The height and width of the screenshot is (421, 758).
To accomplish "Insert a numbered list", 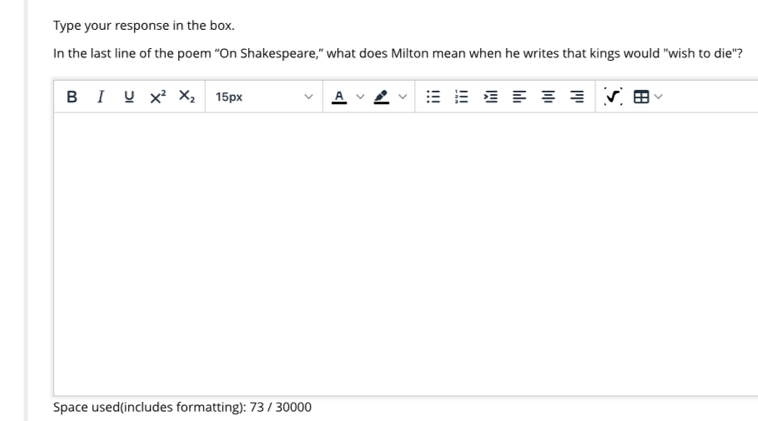I will tap(462, 97).
